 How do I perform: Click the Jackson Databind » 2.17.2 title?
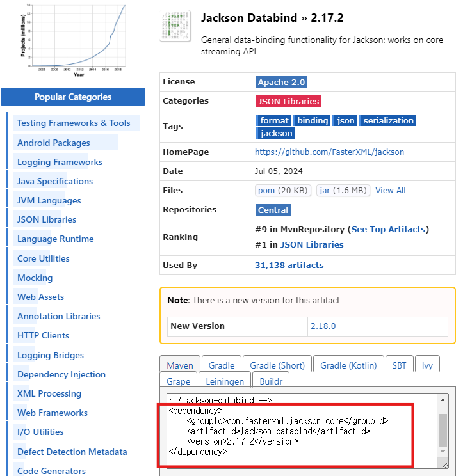click(272, 18)
